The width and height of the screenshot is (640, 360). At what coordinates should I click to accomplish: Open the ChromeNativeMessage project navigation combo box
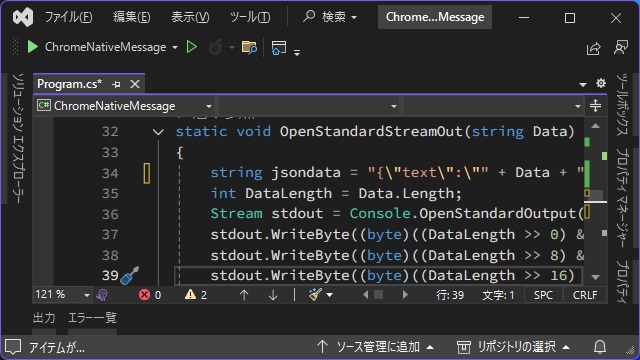(x=124, y=106)
